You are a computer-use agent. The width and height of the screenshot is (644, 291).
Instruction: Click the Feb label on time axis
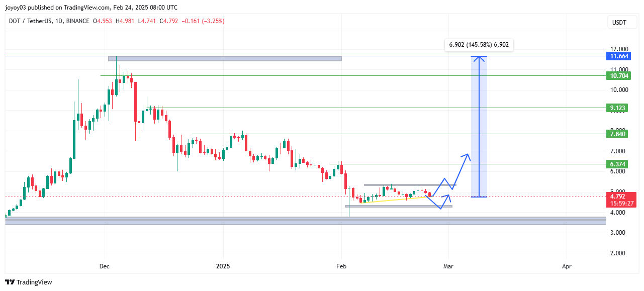(341, 265)
